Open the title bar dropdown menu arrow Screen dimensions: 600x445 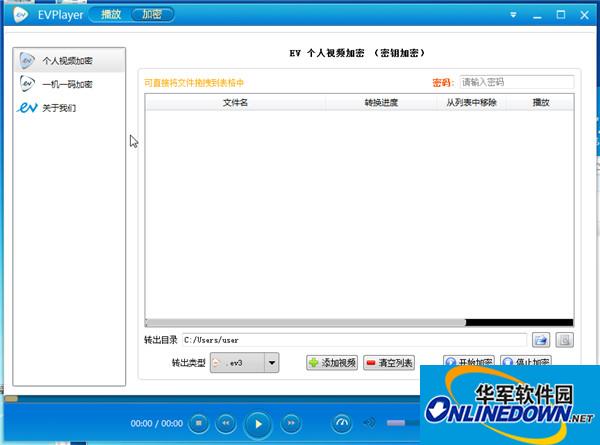513,15
